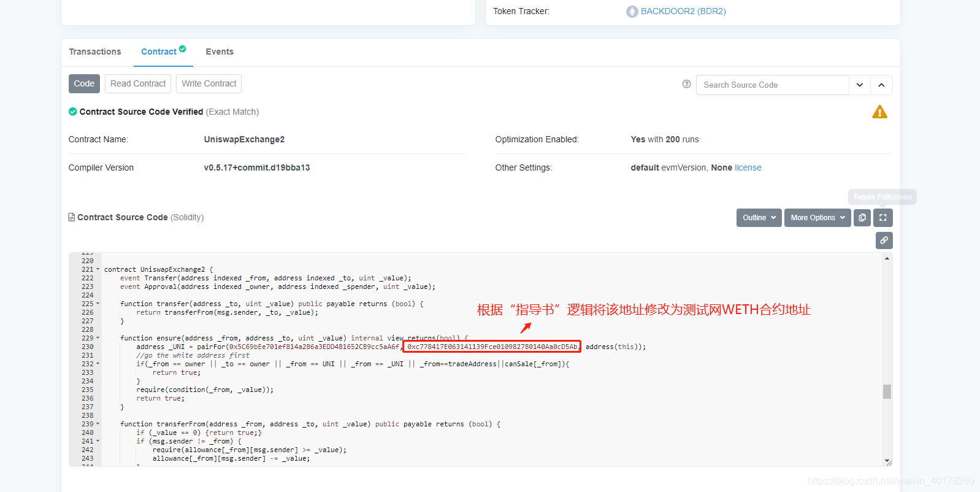The width and height of the screenshot is (980, 492).
Task: Toggle fullscreen code view icon
Action: [x=883, y=218]
